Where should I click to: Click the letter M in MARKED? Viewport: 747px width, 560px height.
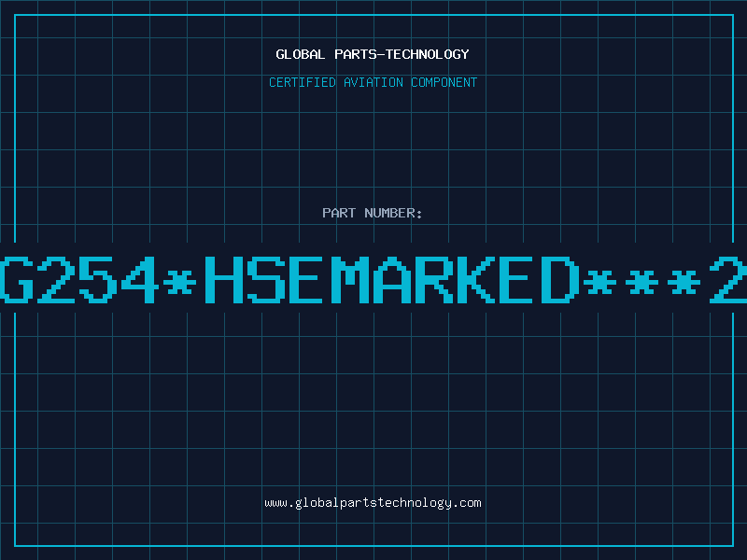point(349,280)
